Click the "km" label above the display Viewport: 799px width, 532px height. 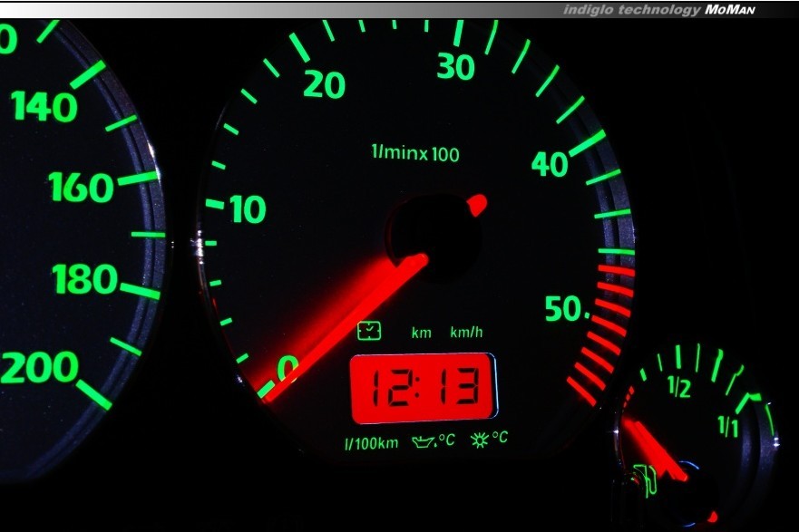pyautogui.click(x=422, y=333)
